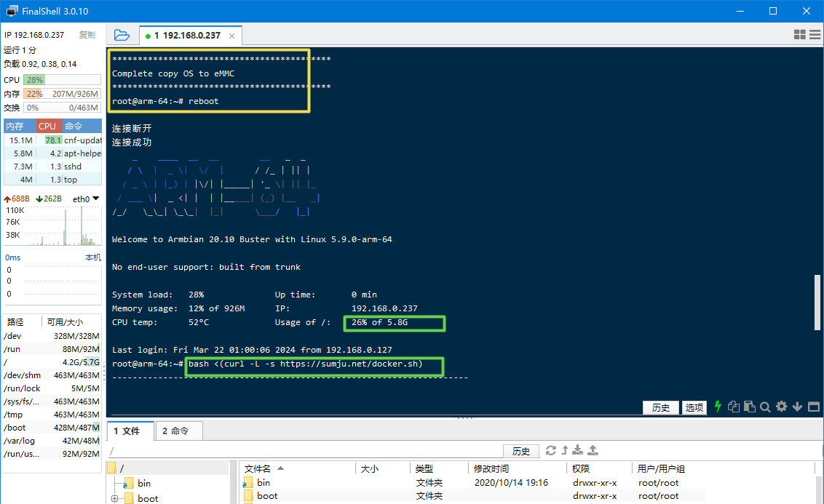Switch to the 2 命令 tab
Viewport: 824px width, 504px height.
178,431
